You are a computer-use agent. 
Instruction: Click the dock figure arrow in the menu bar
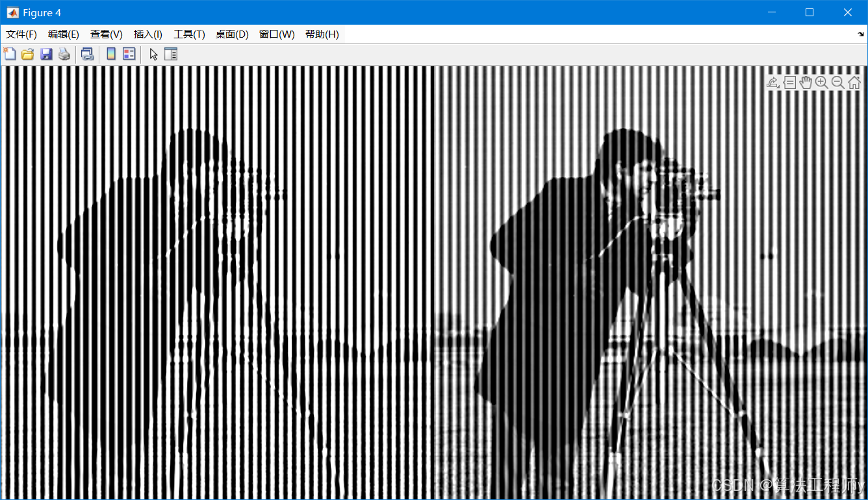pyautogui.click(x=861, y=34)
